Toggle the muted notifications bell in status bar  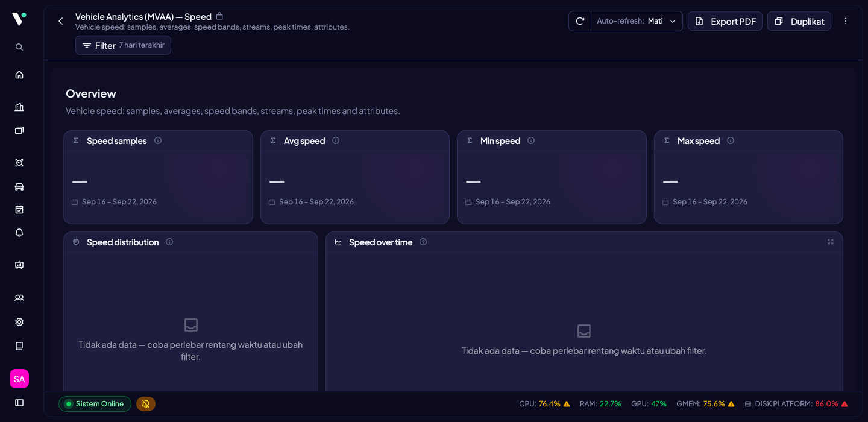pyautogui.click(x=146, y=404)
